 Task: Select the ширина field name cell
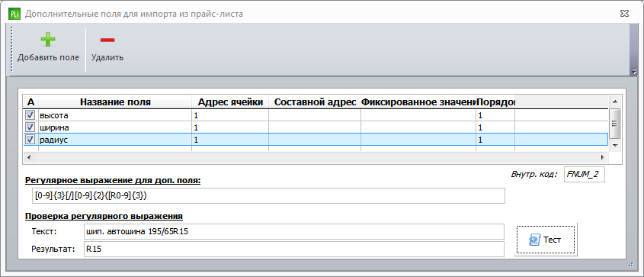[115, 127]
